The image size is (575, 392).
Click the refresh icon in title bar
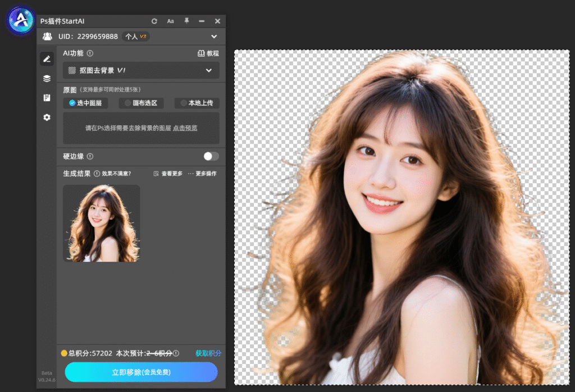(154, 21)
